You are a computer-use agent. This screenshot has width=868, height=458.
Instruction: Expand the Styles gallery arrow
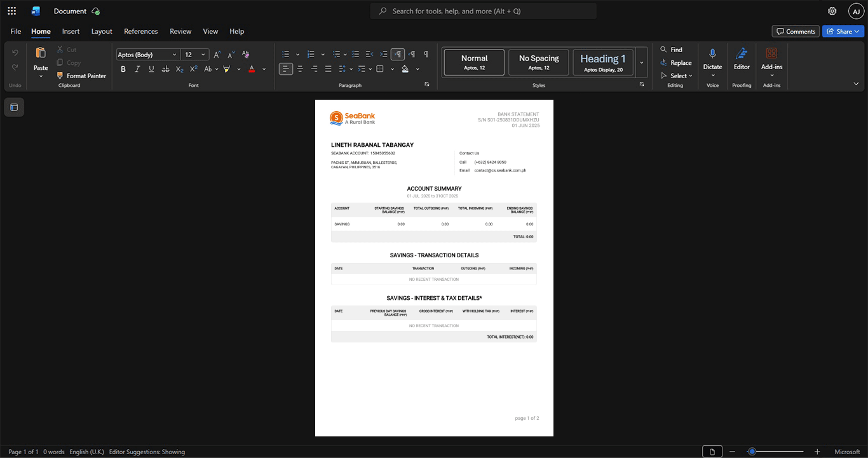[642, 62]
